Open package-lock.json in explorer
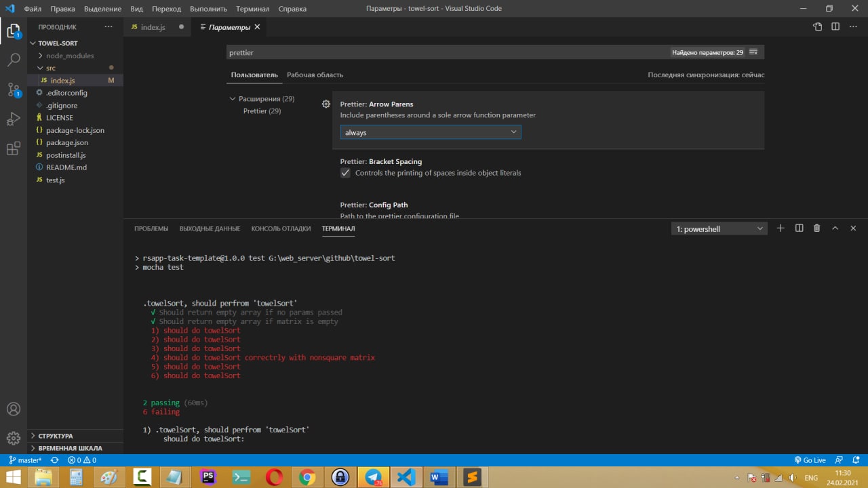Image resolution: width=868 pixels, height=488 pixels. click(75, 130)
